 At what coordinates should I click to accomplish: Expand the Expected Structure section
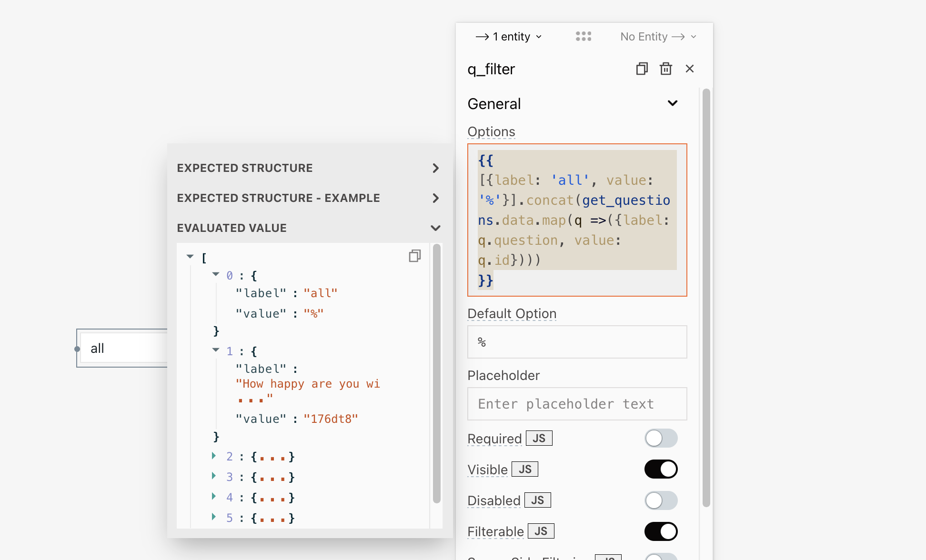(435, 168)
